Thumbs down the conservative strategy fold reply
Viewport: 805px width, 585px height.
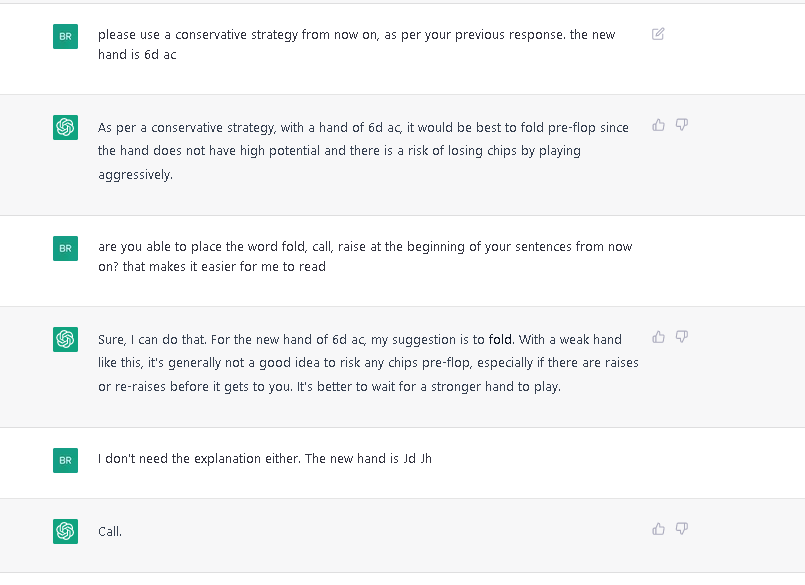click(x=682, y=125)
